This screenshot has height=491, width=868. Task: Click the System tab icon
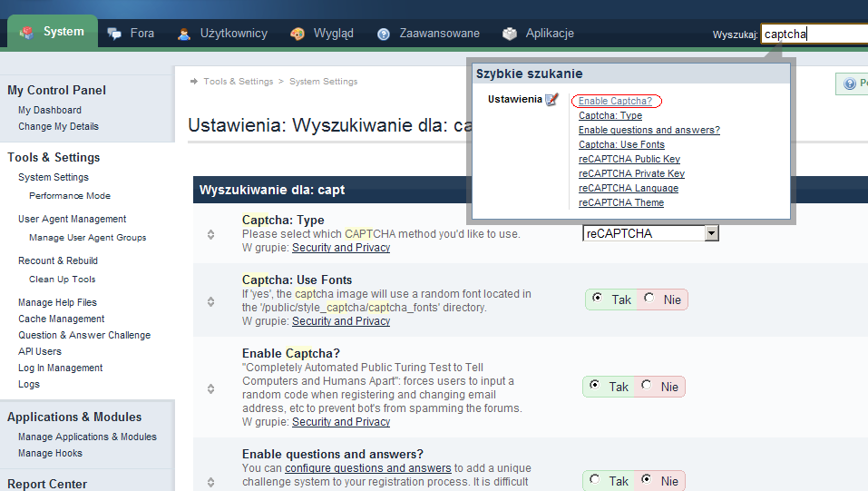click(x=27, y=33)
